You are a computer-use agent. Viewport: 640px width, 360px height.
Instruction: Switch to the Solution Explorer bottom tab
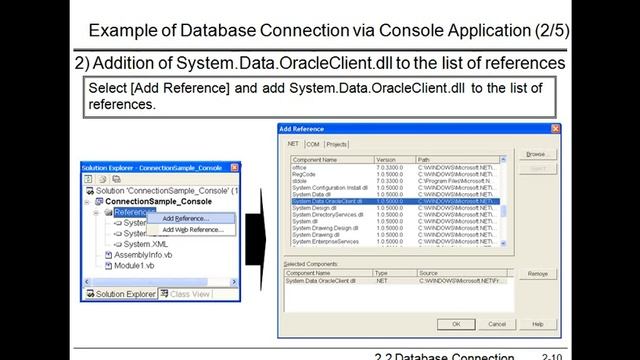pyautogui.click(x=121, y=294)
